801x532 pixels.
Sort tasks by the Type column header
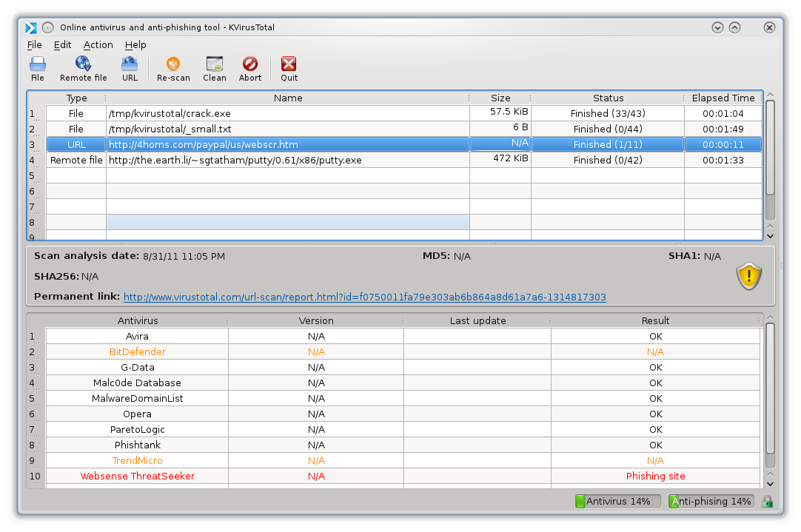point(77,98)
